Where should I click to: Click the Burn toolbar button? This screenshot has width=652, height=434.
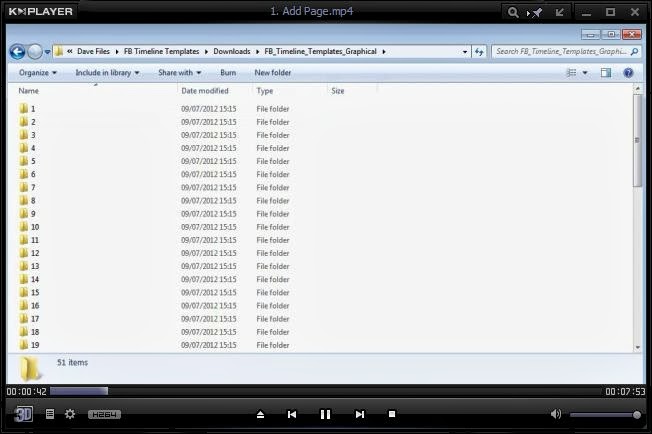[x=228, y=73]
